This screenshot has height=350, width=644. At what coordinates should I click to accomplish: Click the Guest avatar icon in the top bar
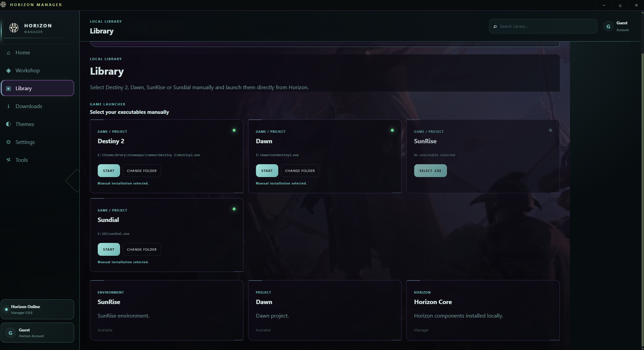(x=608, y=26)
